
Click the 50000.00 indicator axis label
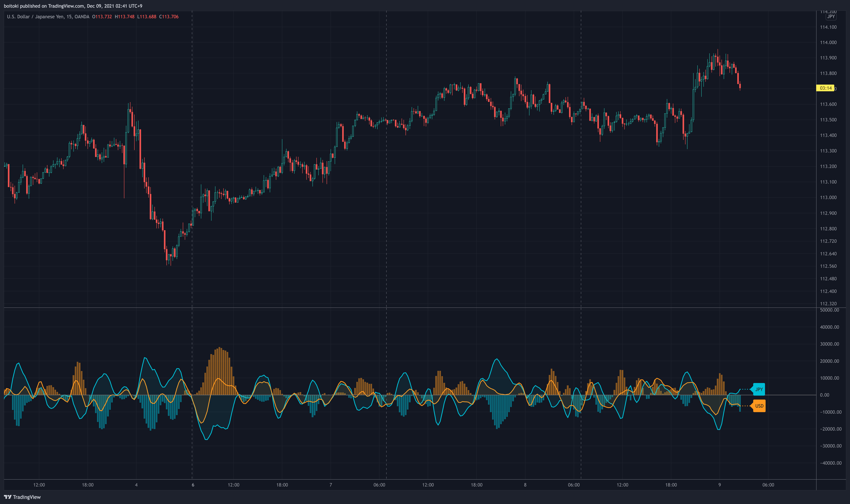829,310
